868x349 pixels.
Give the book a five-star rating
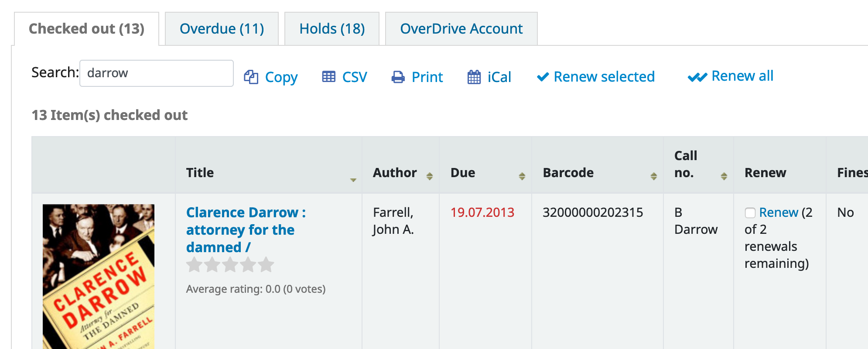click(266, 265)
